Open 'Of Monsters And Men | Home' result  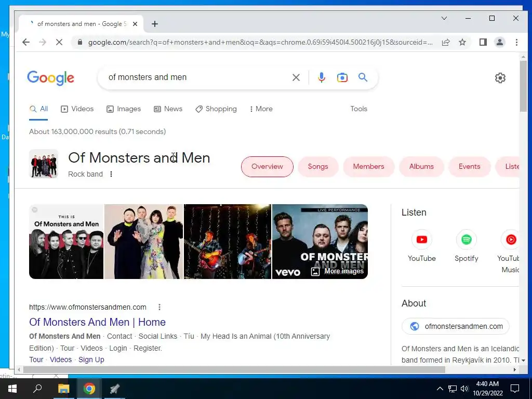[97, 322]
